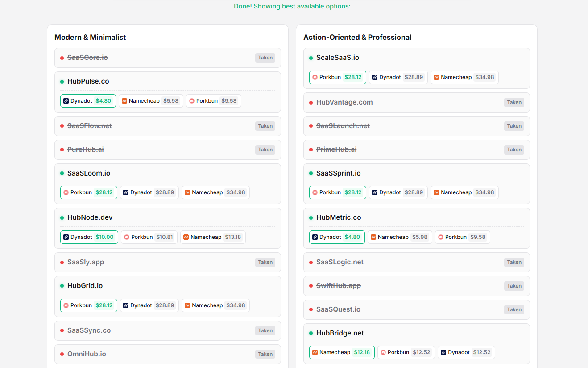Click red unavailable dot beside HubVantage.com
Image resolution: width=588 pixels, height=368 pixels.
pyautogui.click(x=311, y=103)
